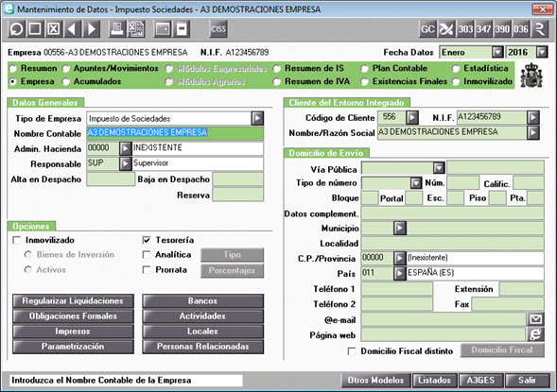Go to next record with right arrow

(92, 29)
